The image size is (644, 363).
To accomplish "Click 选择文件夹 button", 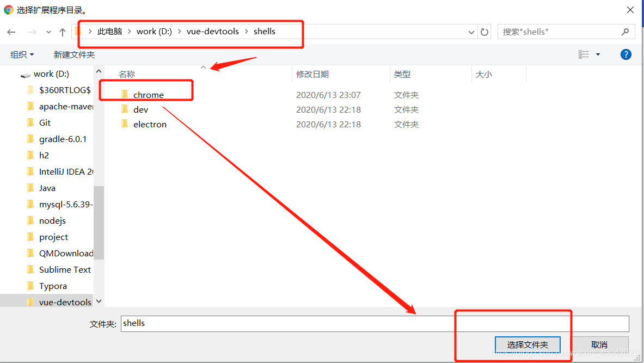I will point(528,345).
